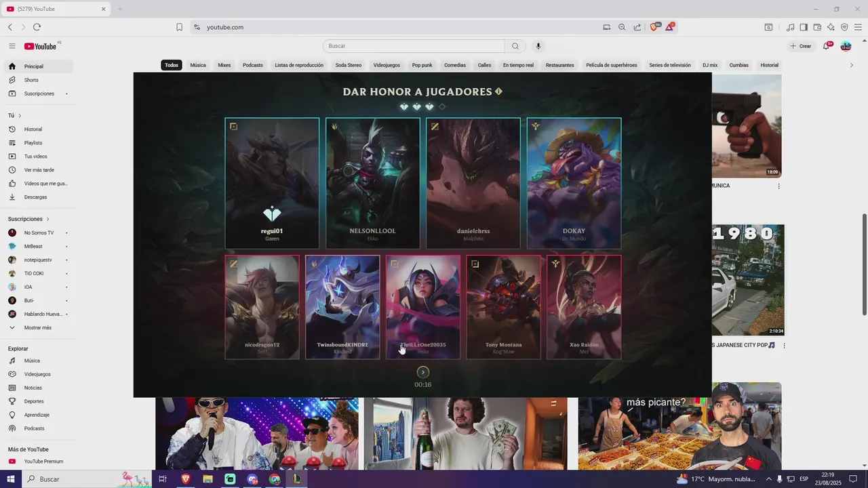Select the Música filter chip
The height and width of the screenshot is (488, 868).
point(198,65)
